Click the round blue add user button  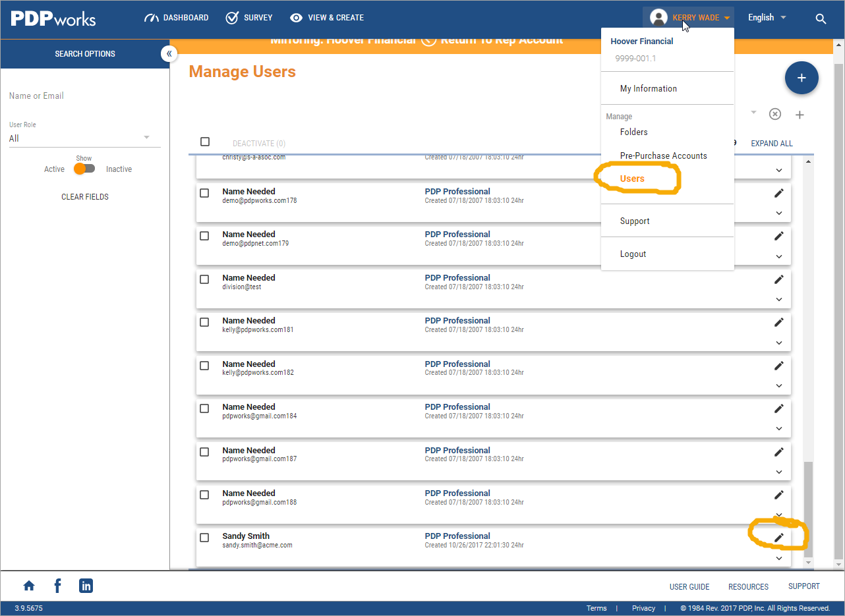[801, 78]
